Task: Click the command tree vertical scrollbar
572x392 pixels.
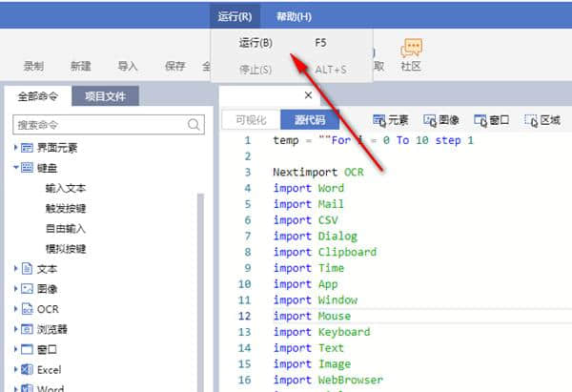Action: 200,292
